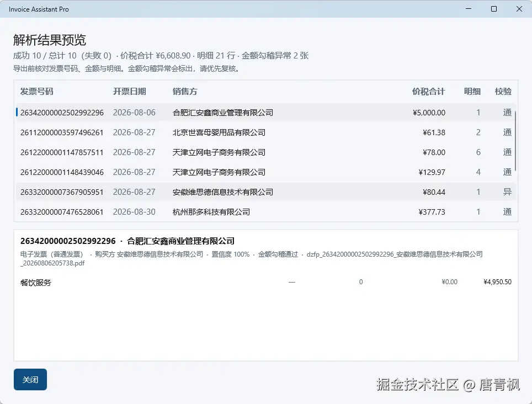Select invoice row 26332000007476528061
Screen dimensions: 532x404
click(265, 212)
